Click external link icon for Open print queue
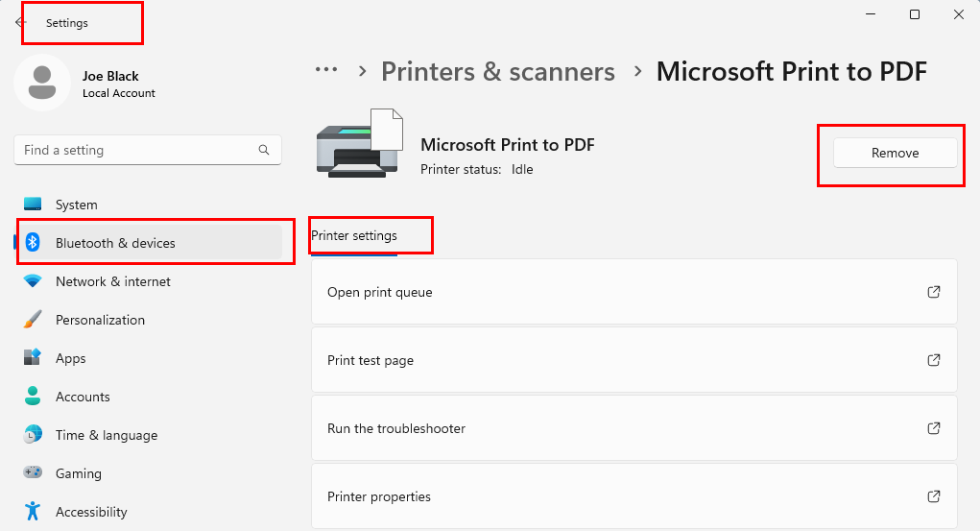The width and height of the screenshot is (980, 531). (x=934, y=292)
